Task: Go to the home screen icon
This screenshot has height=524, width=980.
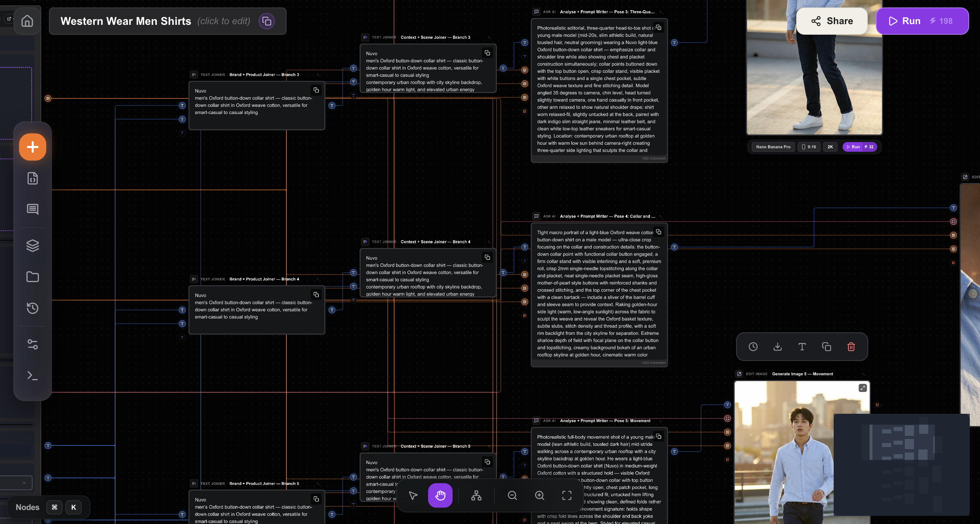Action: 27,21
